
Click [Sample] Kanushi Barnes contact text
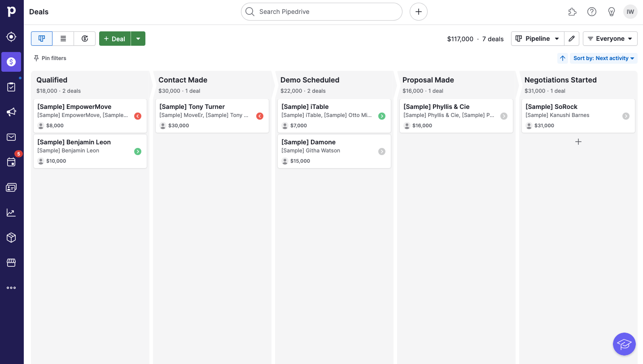pos(557,115)
